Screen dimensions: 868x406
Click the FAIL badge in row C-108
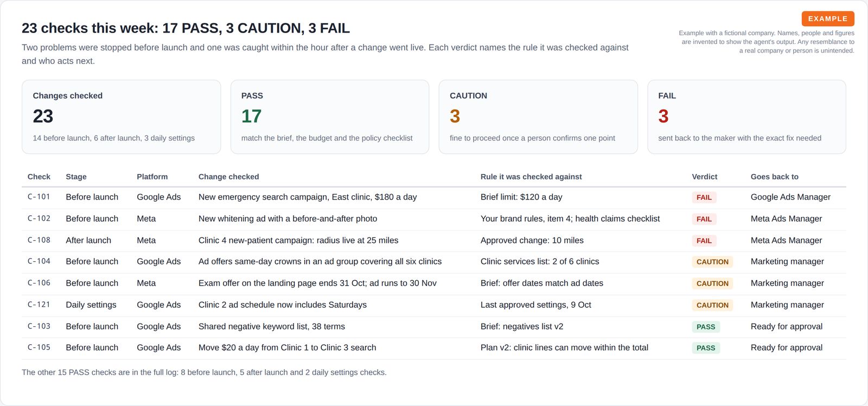704,241
